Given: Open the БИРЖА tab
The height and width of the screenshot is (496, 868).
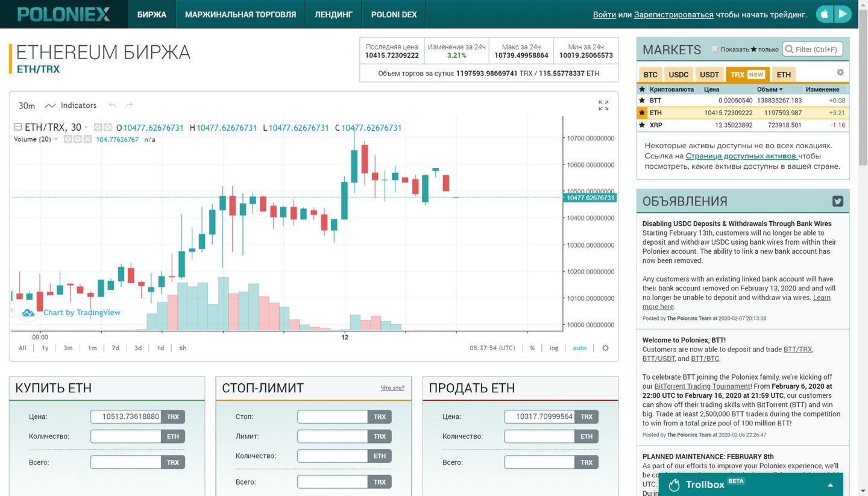Looking at the screenshot, I should tap(152, 14).
